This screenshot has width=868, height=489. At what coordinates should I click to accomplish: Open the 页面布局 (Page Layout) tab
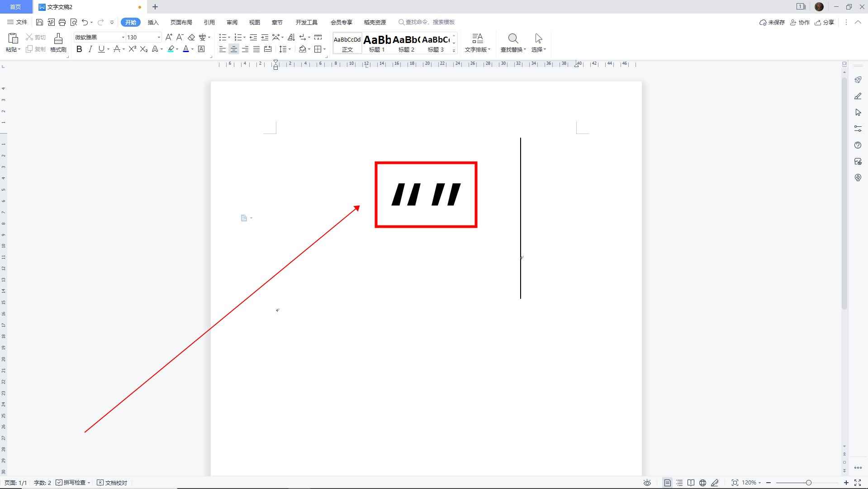(181, 22)
